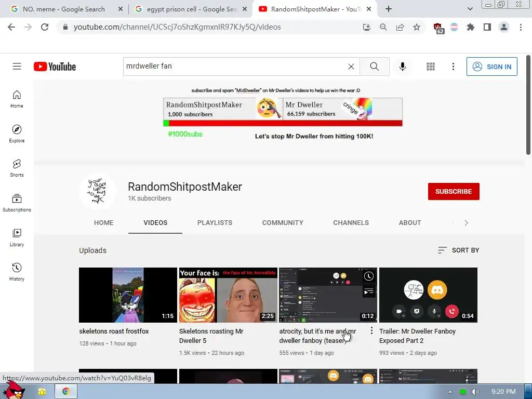Viewport: 532px width, 399px height.
Task: Click Watch later clock on atrocity thumbnail
Action: (369, 276)
